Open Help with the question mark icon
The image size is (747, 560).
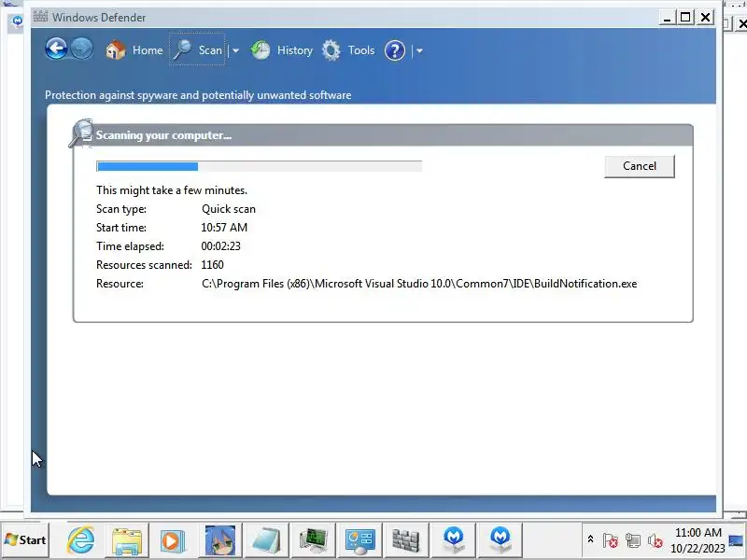[394, 50]
